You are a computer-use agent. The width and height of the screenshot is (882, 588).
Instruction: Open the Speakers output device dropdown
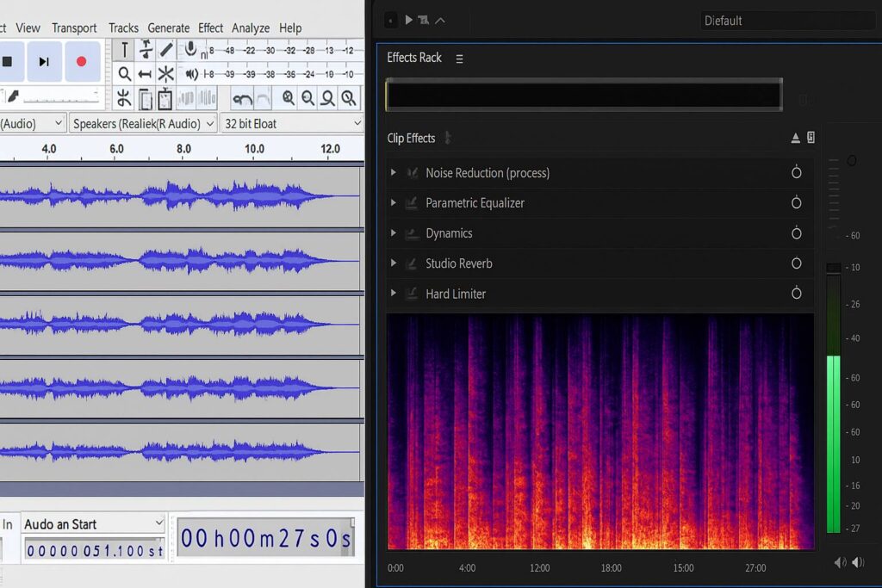(x=142, y=124)
